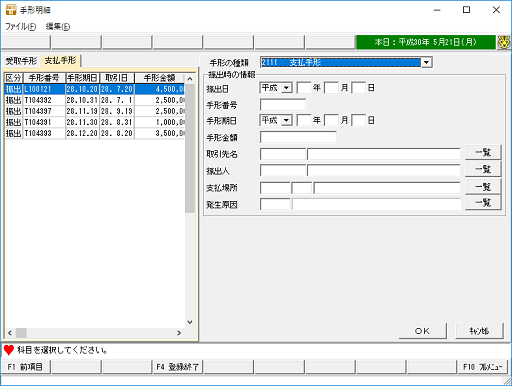
Task: Click the tiger mascot icon beside the date
Action: [x=504, y=42]
